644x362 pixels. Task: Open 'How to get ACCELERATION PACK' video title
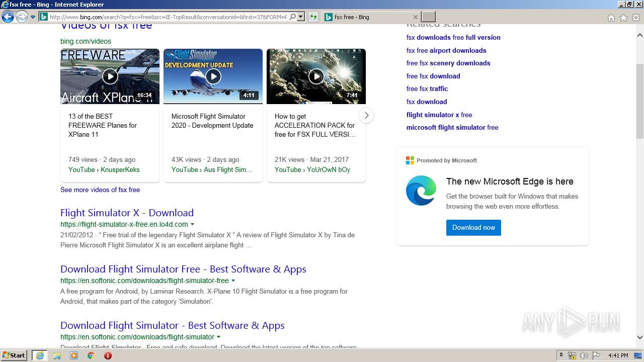click(315, 125)
